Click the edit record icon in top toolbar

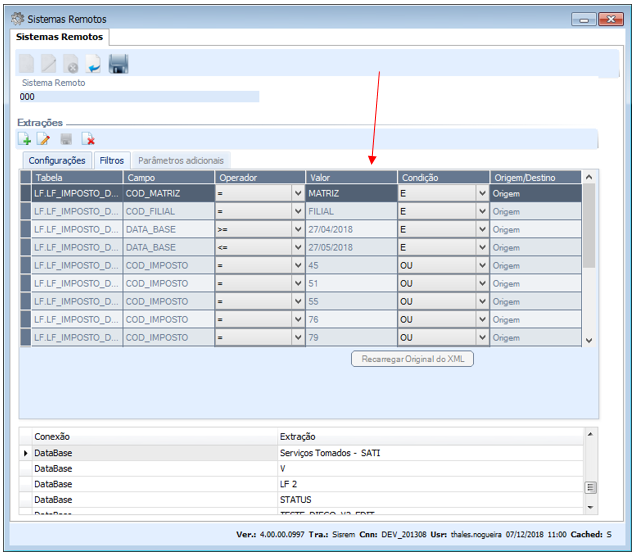click(50, 65)
